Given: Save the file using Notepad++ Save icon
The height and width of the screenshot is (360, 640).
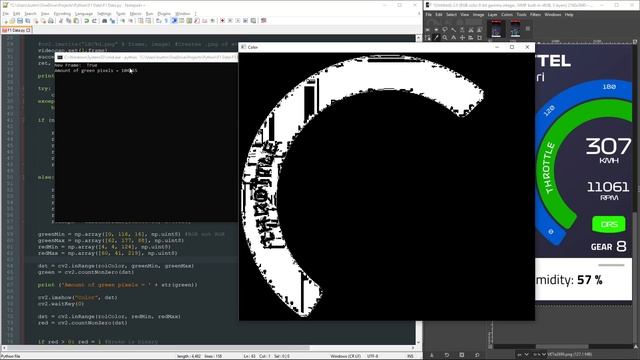Looking at the screenshot, I should (x=20, y=21).
